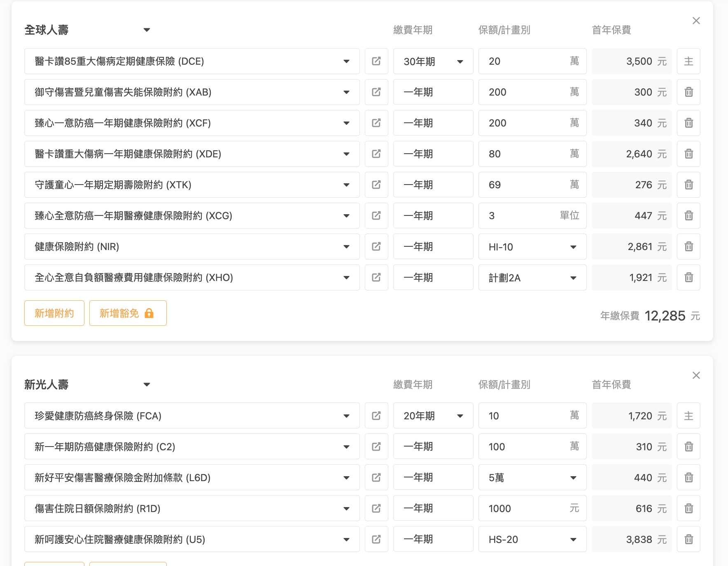
Task: Edit FCA coverage amount field showing 10
Action: point(532,416)
